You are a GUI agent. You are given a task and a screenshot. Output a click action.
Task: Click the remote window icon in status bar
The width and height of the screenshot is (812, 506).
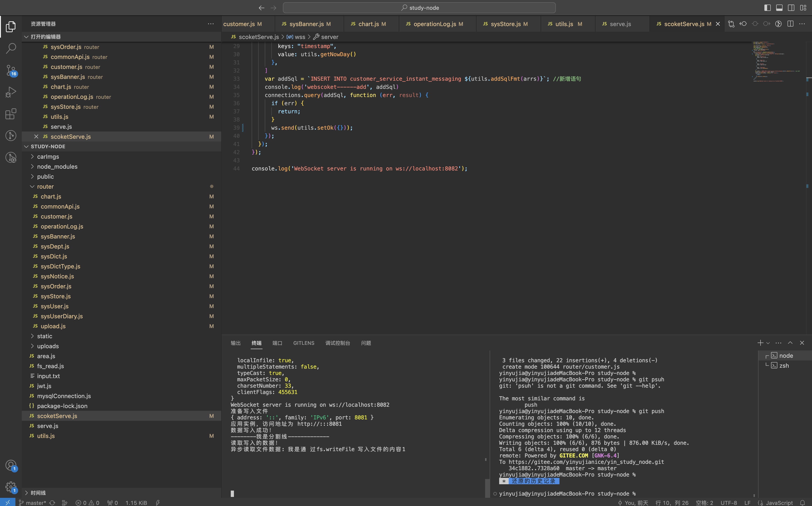tap(7, 502)
